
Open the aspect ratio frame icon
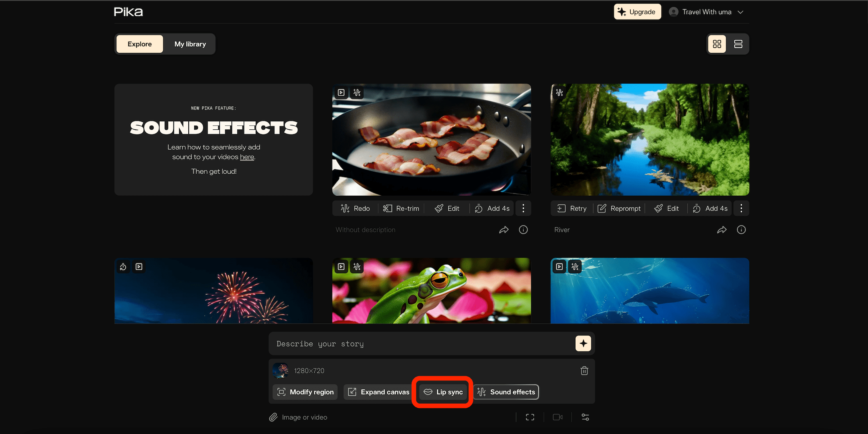530,417
